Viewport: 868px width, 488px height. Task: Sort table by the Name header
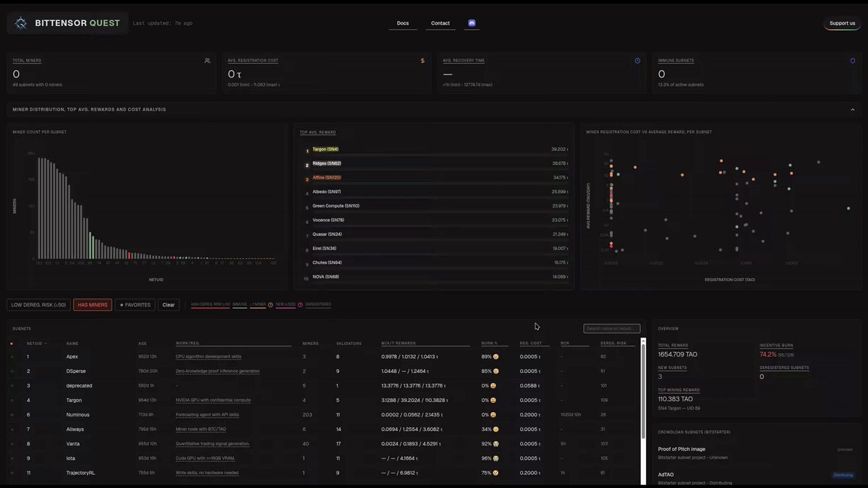click(72, 343)
